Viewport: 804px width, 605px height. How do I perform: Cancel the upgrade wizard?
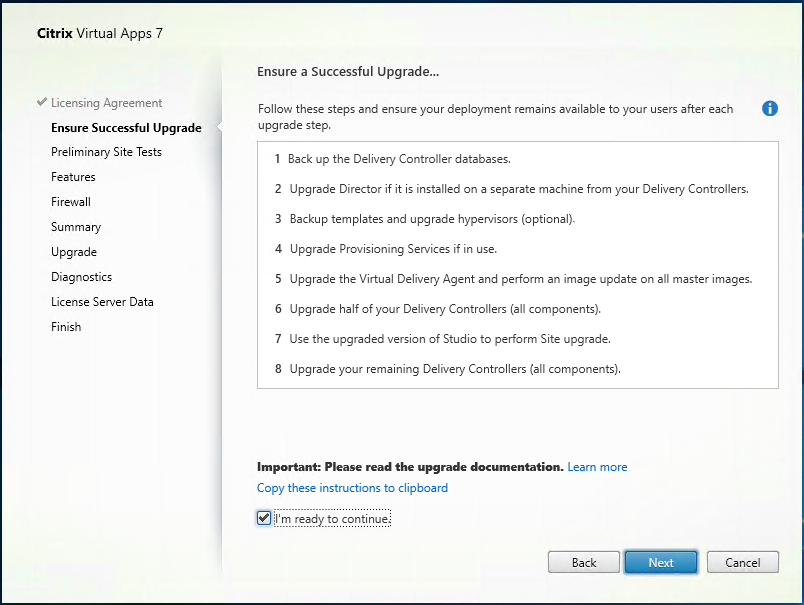(x=742, y=562)
